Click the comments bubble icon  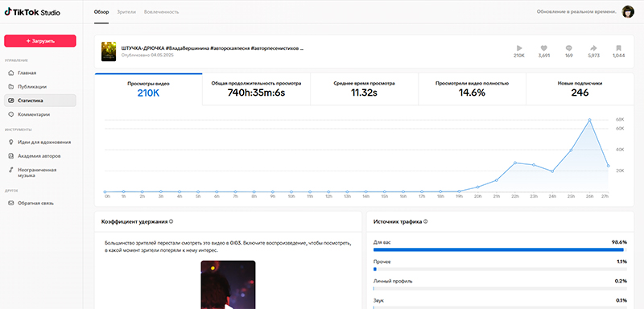pos(569,47)
